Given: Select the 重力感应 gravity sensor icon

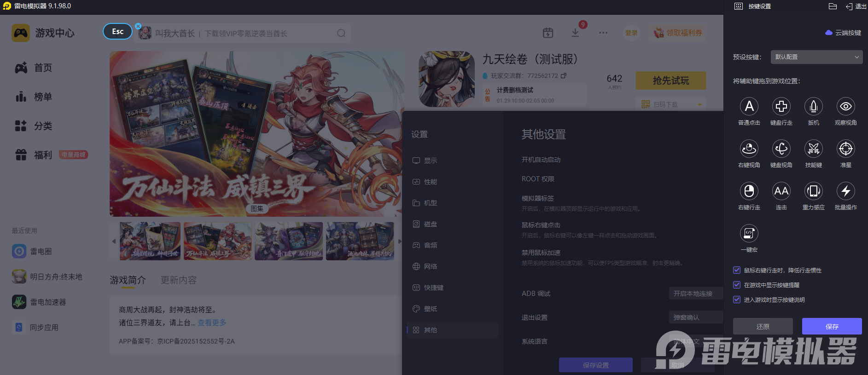Looking at the screenshot, I should click(x=814, y=191).
